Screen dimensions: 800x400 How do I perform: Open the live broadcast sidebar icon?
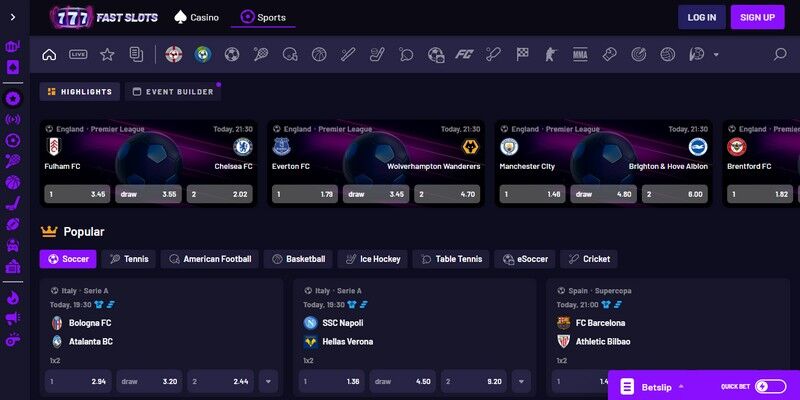(13, 119)
